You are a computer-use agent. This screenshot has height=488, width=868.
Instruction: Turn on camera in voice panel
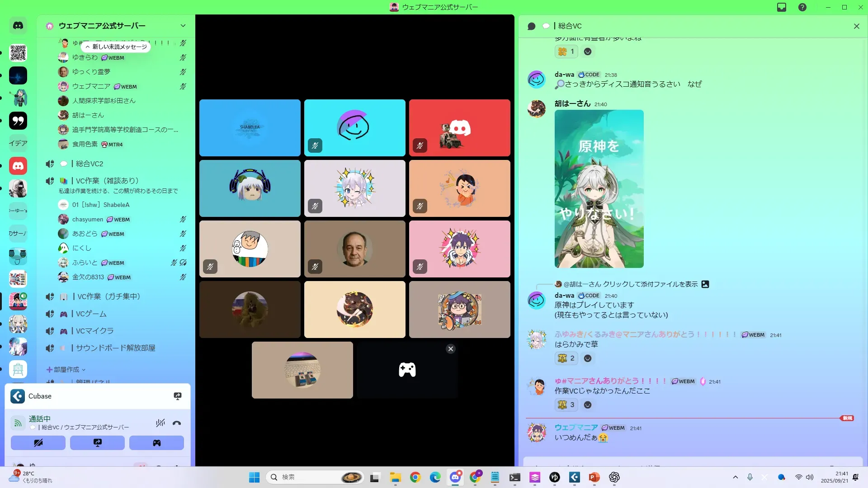tap(38, 443)
